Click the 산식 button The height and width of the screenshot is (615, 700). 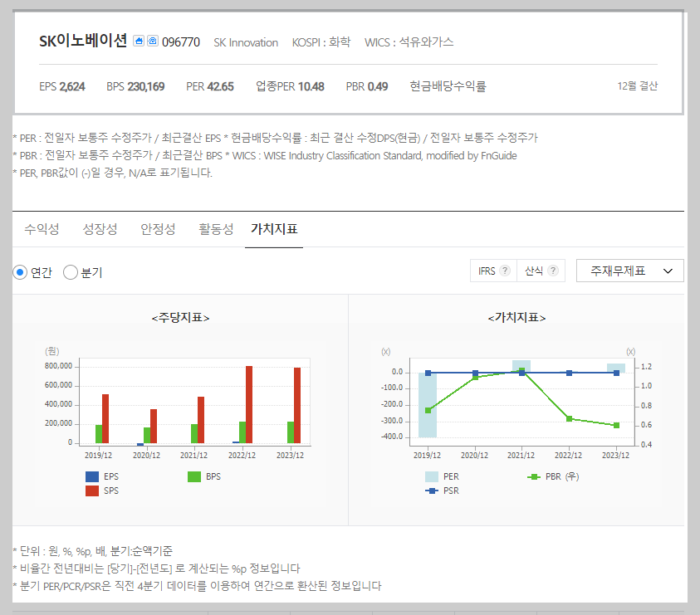pyautogui.click(x=541, y=271)
